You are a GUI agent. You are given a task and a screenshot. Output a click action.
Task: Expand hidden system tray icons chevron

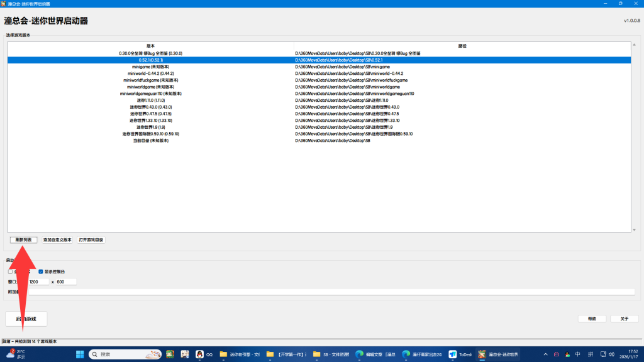point(545,354)
